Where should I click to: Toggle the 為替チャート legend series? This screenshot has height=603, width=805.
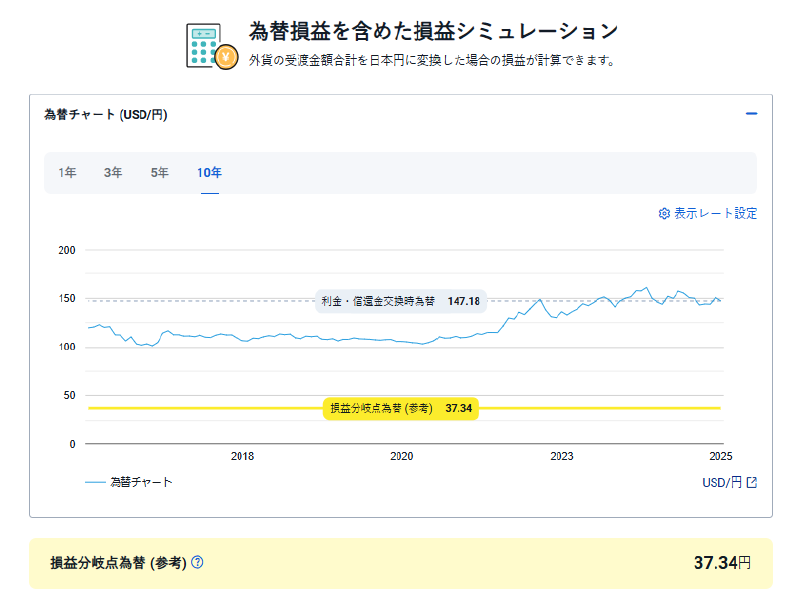[141, 482]
